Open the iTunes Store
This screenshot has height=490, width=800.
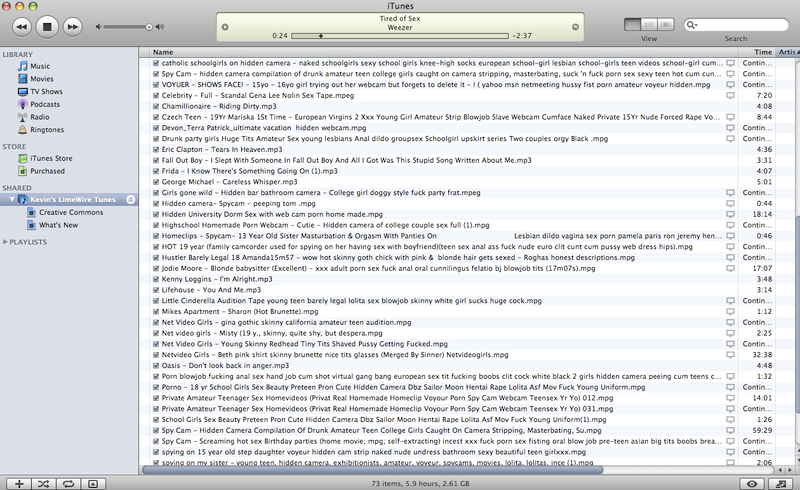[x=50, y=158]
